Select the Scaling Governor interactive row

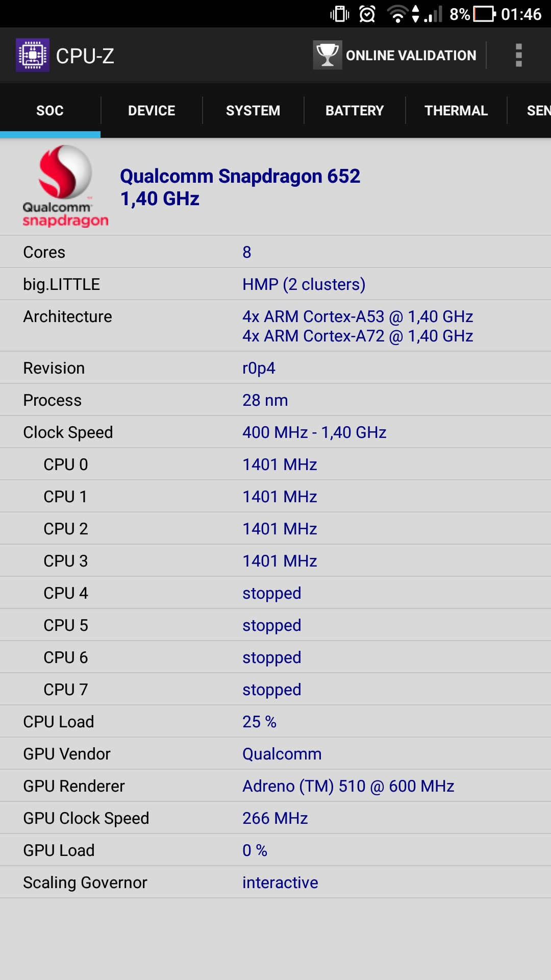tap(275, 883)
